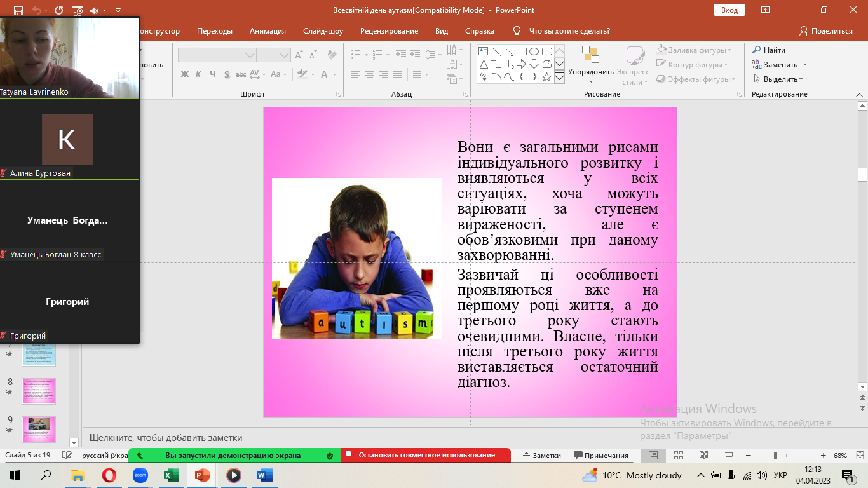Pick the oval shape from shapes gallery
Viewport: 868px width, 488px height.
(534, 51)
